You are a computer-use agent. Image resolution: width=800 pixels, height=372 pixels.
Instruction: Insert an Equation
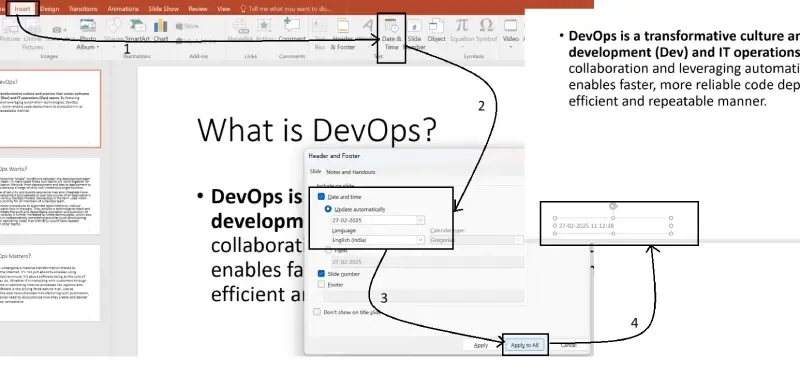click(462, 31)
